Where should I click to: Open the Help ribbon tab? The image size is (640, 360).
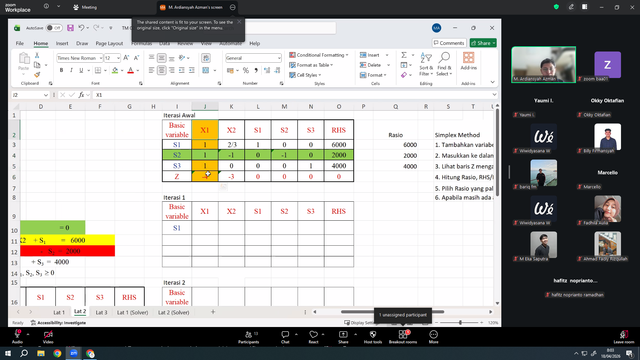[x=255, y=43]
